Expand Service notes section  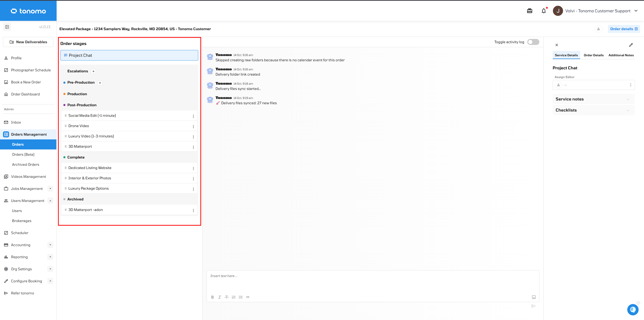tap(593, 99)
